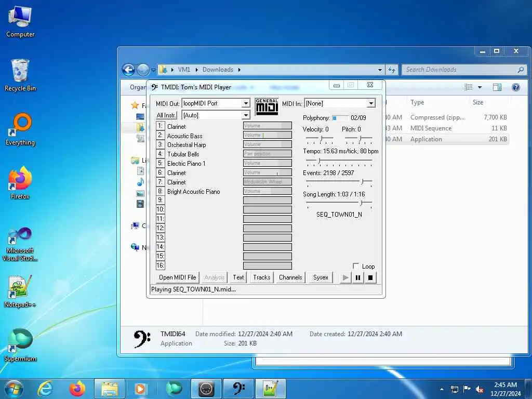Open Microsoft Visual Studio desktop shortcut
The height and width of the screenshot is (399, 532).
20,245
